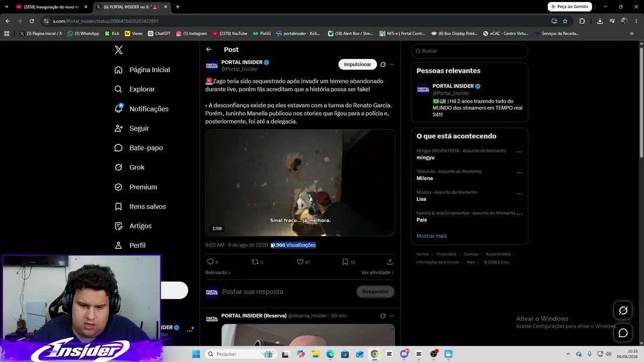Open the Instagram bookmark

192,34
